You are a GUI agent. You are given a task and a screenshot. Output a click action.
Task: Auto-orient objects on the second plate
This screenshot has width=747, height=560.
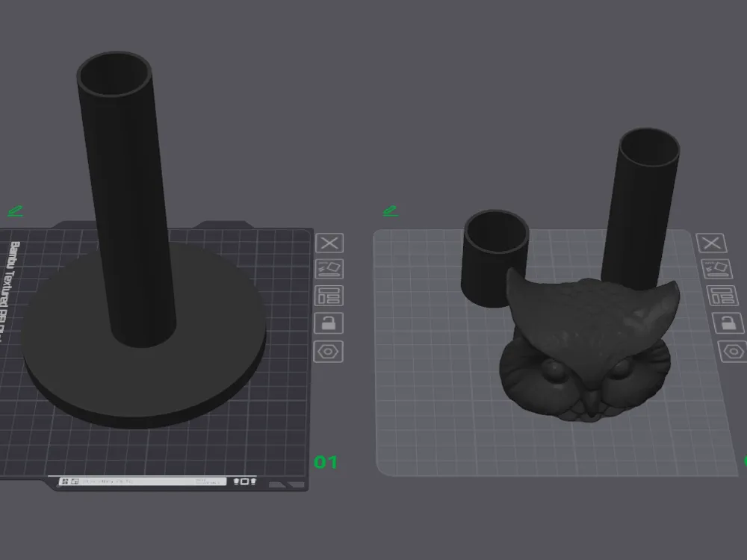(x=716, y=269)
